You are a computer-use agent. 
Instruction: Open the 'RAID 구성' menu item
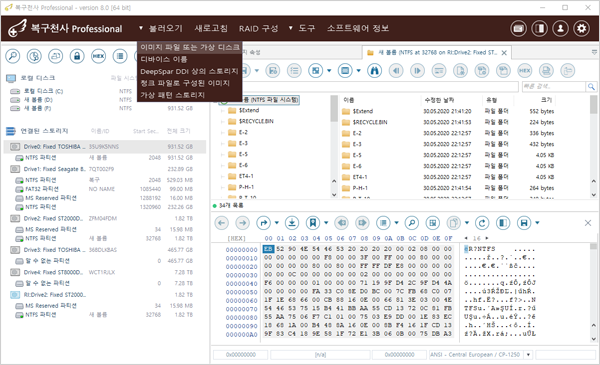click(259, 29)
